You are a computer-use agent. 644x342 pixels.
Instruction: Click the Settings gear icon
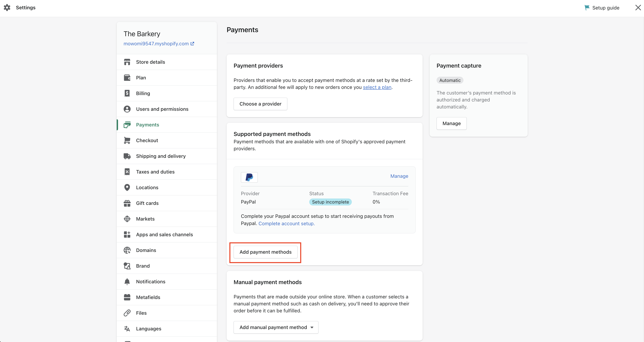point(7,8)
